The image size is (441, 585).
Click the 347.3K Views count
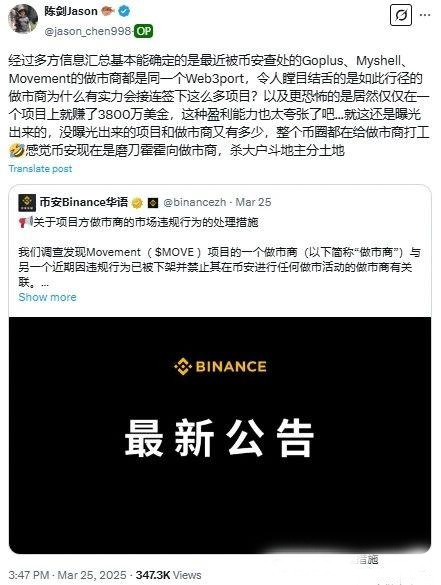(168, 575)
